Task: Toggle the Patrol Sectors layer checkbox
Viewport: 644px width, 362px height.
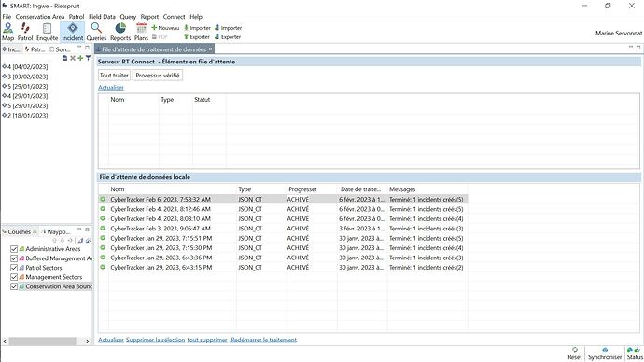Action: (14, 268)
